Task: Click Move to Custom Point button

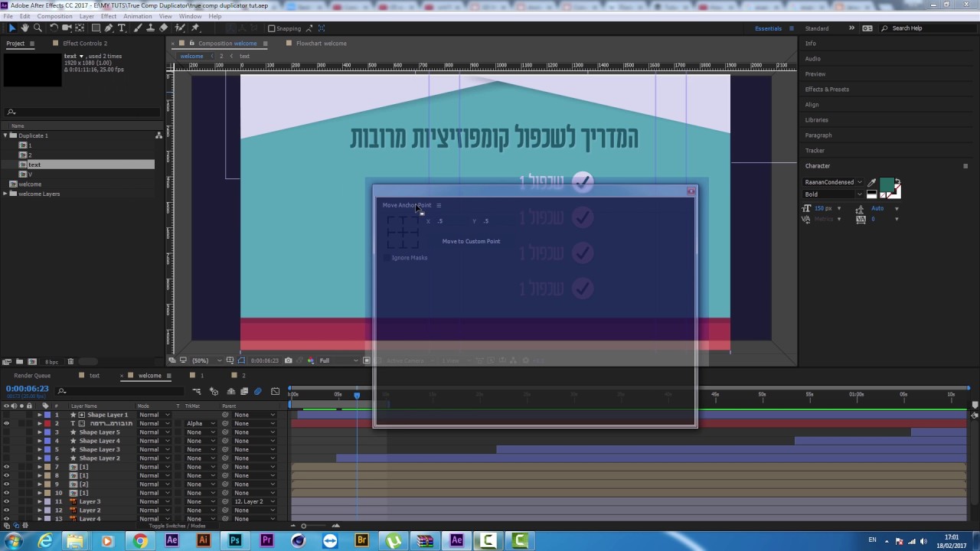Action: pyautogui.click(x=471, y=241)
